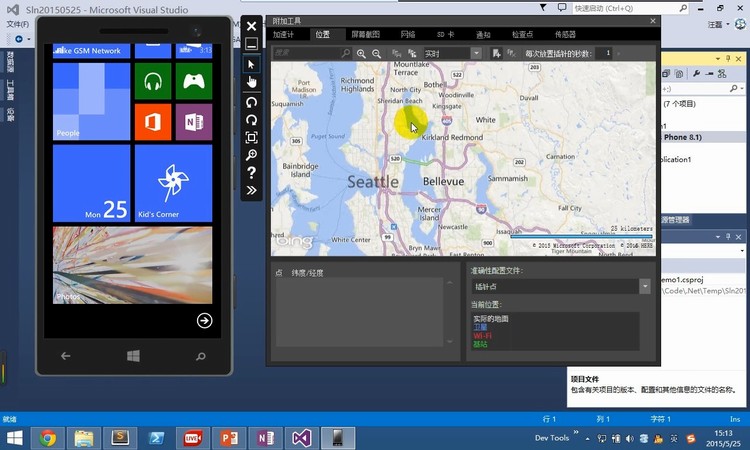
Task: Click the notifications filter flag icon in Visual Studio
Action: pos(543,7)
